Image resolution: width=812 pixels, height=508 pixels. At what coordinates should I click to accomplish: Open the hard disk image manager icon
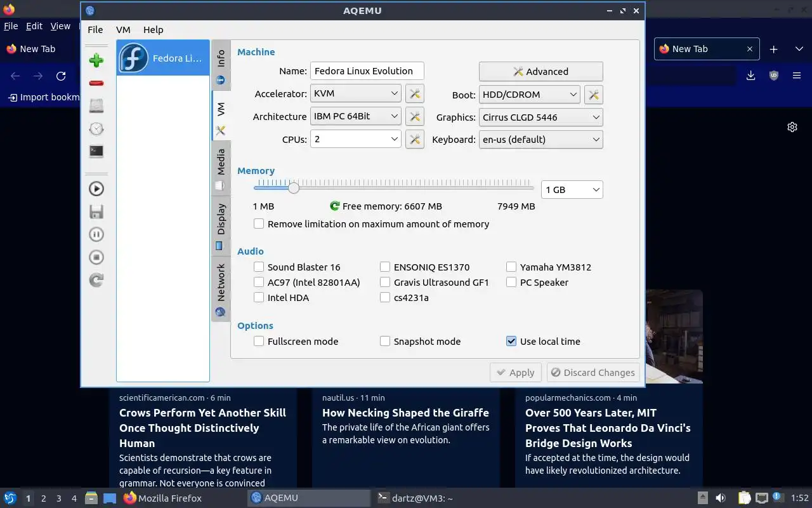[x=96, y=105]
